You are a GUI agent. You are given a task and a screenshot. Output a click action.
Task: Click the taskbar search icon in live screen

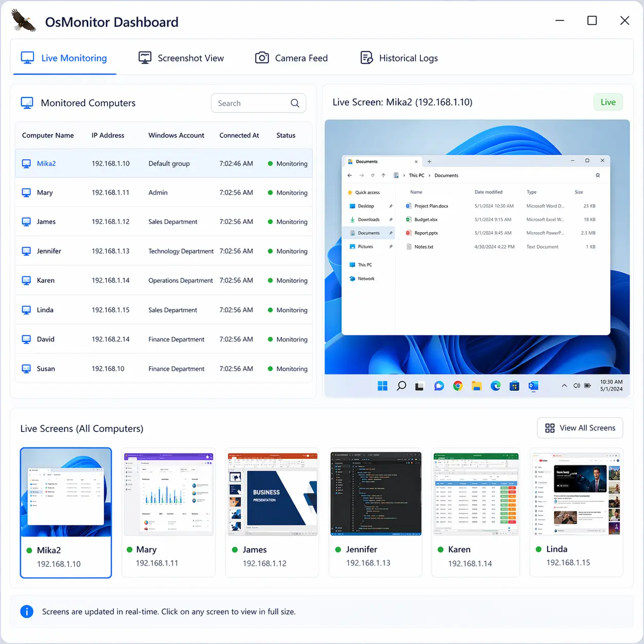click(x=401, y=386)
